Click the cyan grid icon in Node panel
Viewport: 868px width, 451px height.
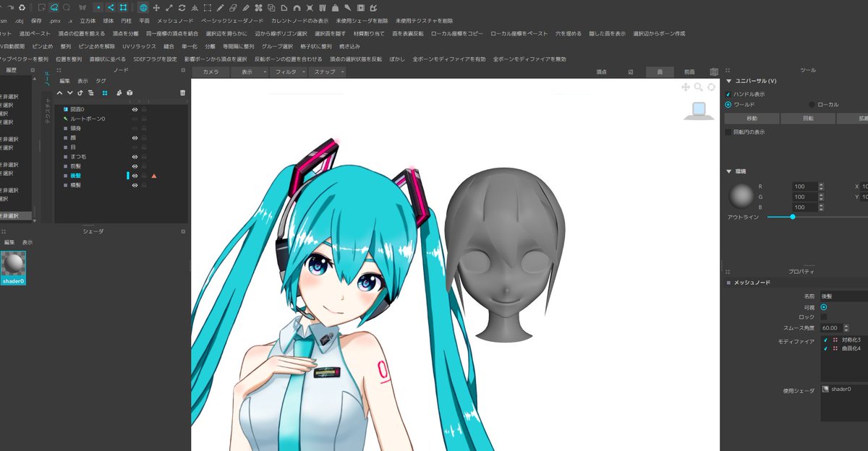105,93
